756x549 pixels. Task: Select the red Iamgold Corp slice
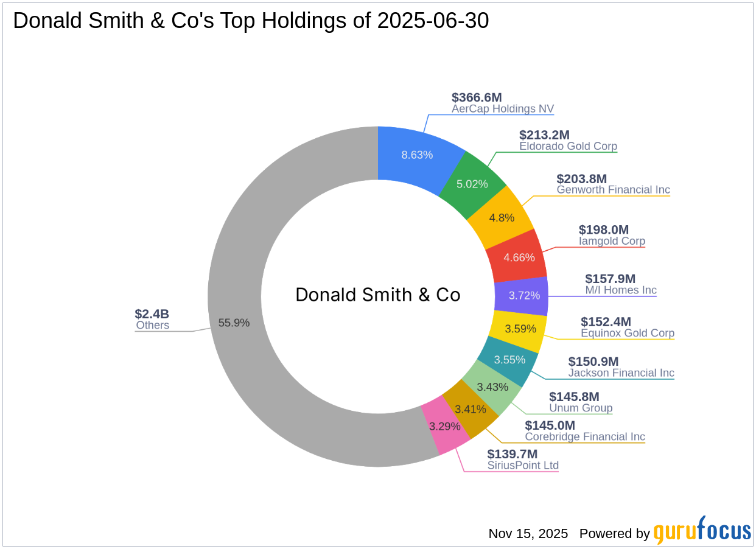coord(520,257)
